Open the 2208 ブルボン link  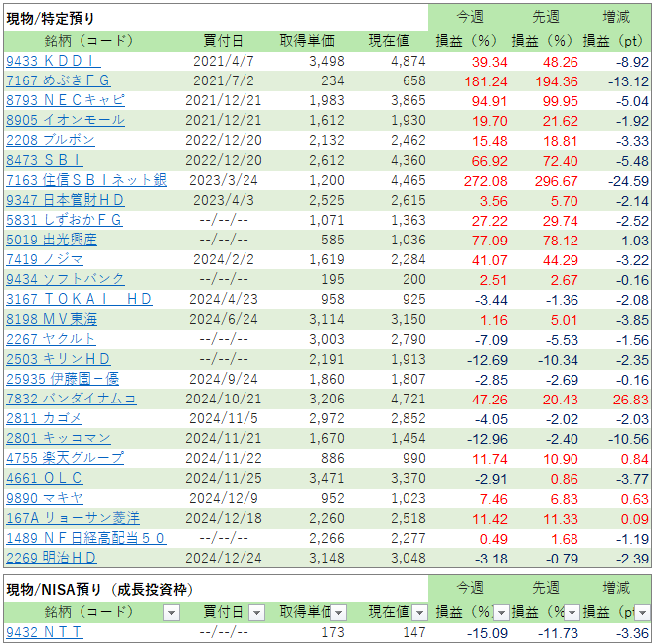coord(51,140)
